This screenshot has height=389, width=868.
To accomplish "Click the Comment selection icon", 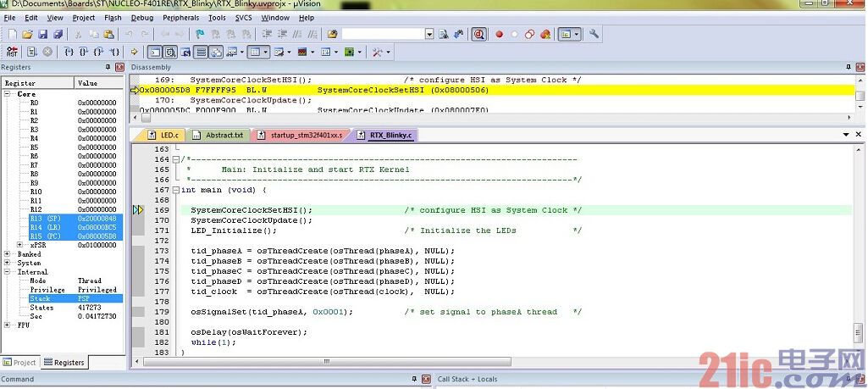I will point(297,34).
